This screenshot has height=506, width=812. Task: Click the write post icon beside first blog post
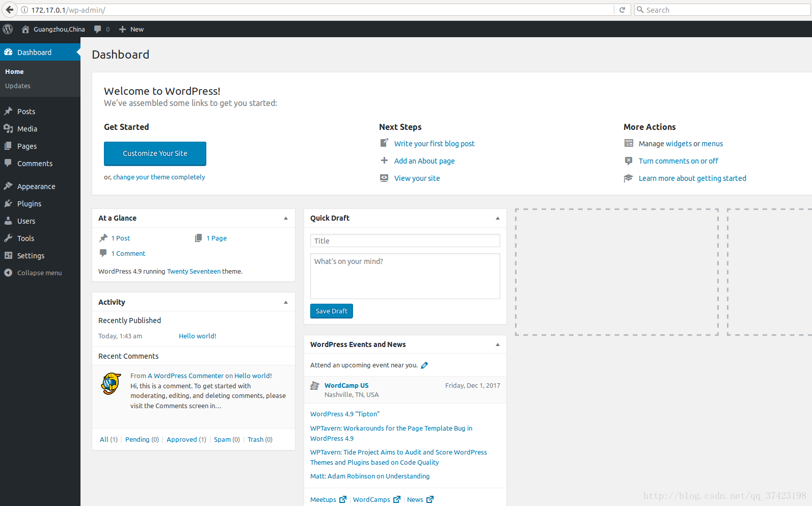384,143
